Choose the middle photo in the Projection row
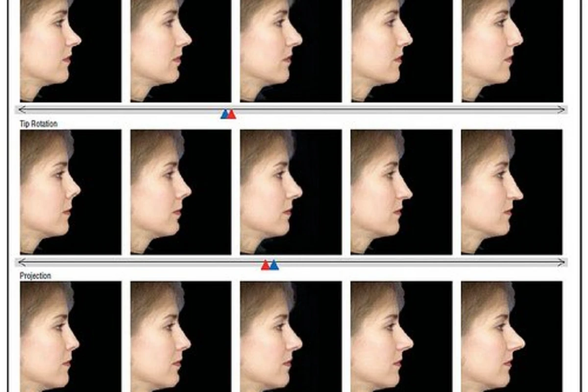The image size is (588, 392). point(291,337)
